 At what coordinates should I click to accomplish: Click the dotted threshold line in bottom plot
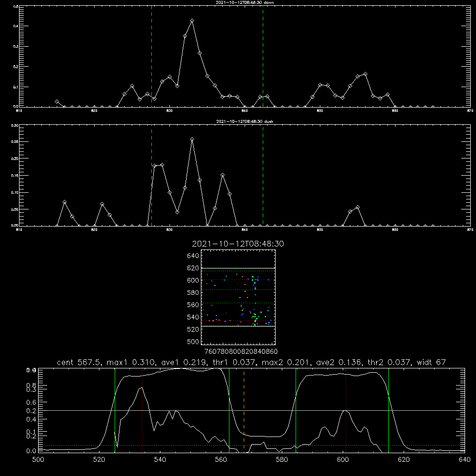[251, 445]
